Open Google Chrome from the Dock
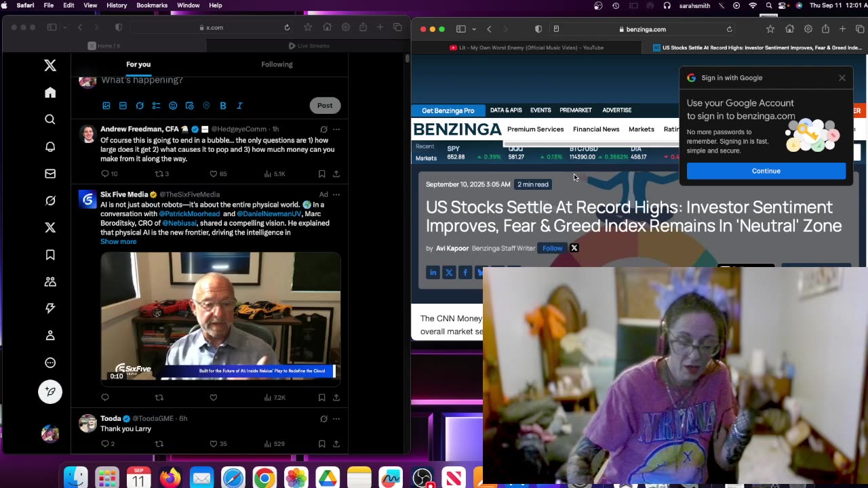Screen dimensions: 868x488 264,478
